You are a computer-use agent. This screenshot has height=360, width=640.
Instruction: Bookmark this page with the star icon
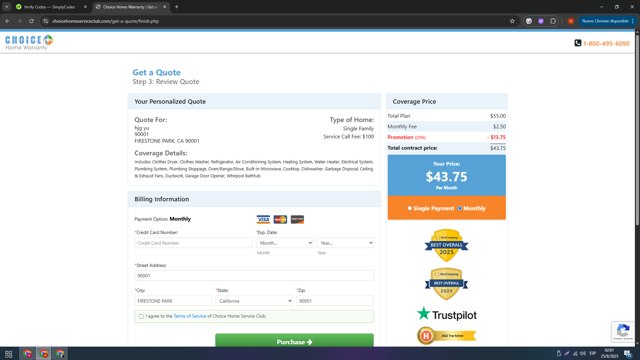[x=512, y=21]
